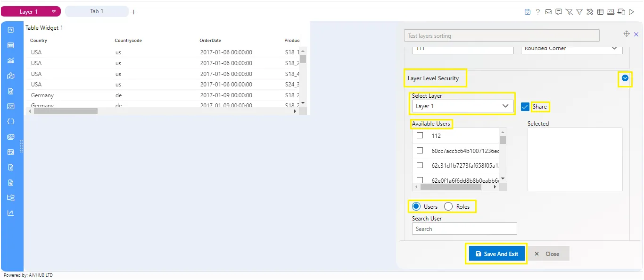
Task: Click the Test layers sorting name field
Action: pyautogui.click(x=502, y=35)
